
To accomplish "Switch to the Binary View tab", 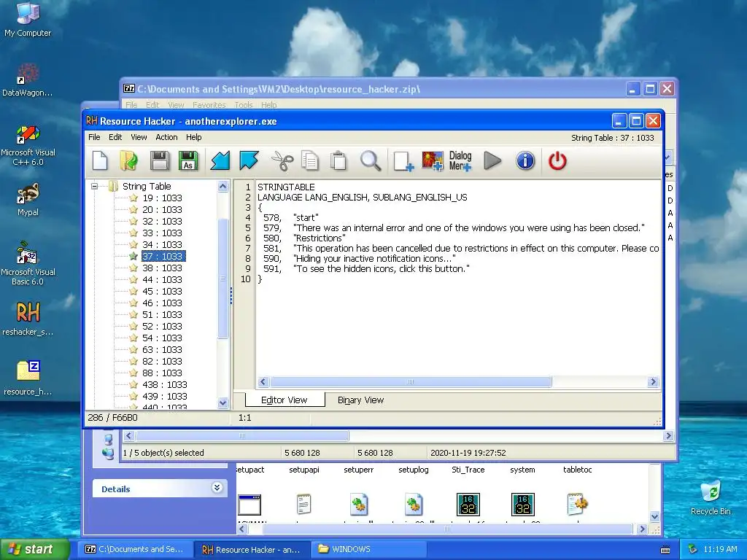I will [360, 400].
